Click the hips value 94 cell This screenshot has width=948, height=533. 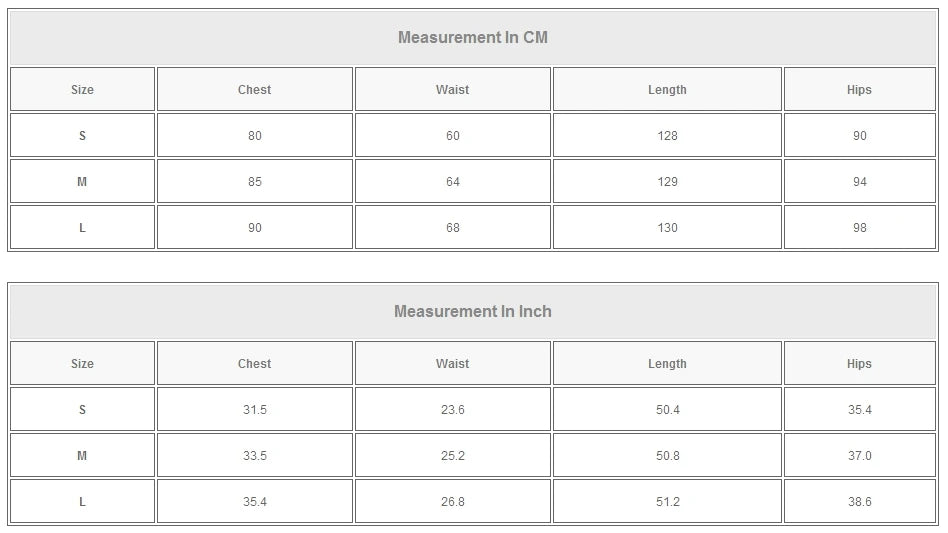[x=859, y=182]
